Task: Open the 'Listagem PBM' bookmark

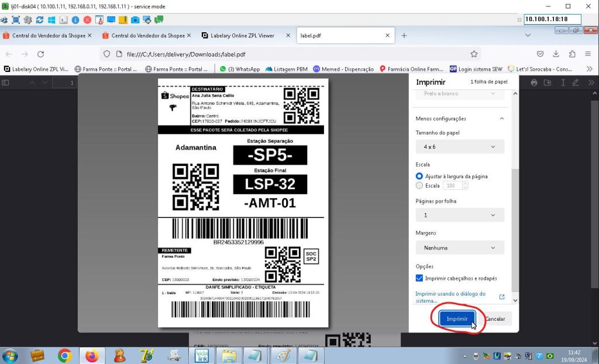Action: click(287, 69)
